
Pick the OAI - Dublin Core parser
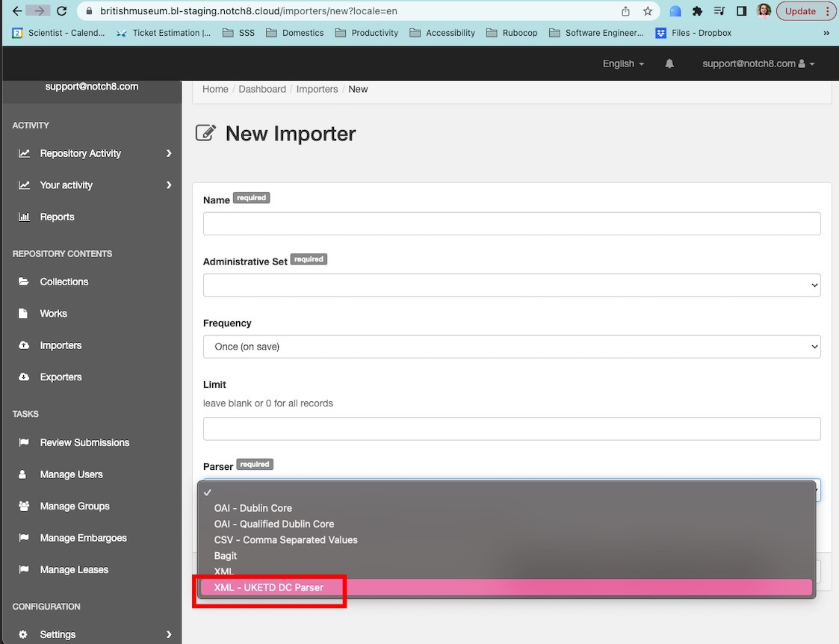[x=253, y=507]
